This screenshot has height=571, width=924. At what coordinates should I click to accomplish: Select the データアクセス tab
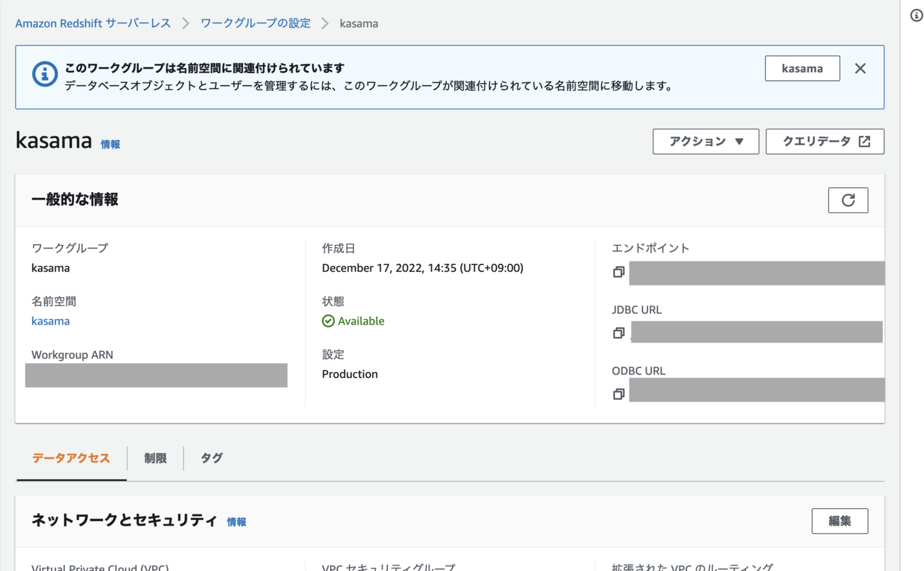72,458
